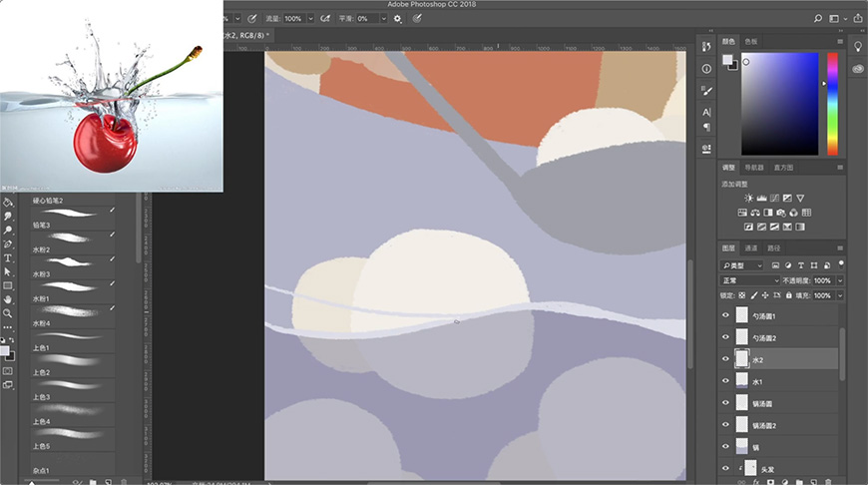This screenshot has width=868, height=485.
Task: Select the Hand tool
Action: (8, 299)
